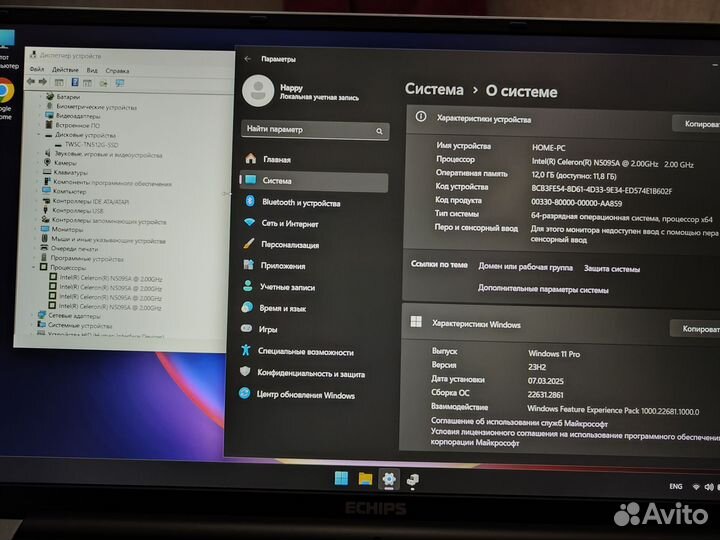Click Device Manager back arrow toolbar icon
Viewport: 720px width, 540px height.
pos(31,82)
